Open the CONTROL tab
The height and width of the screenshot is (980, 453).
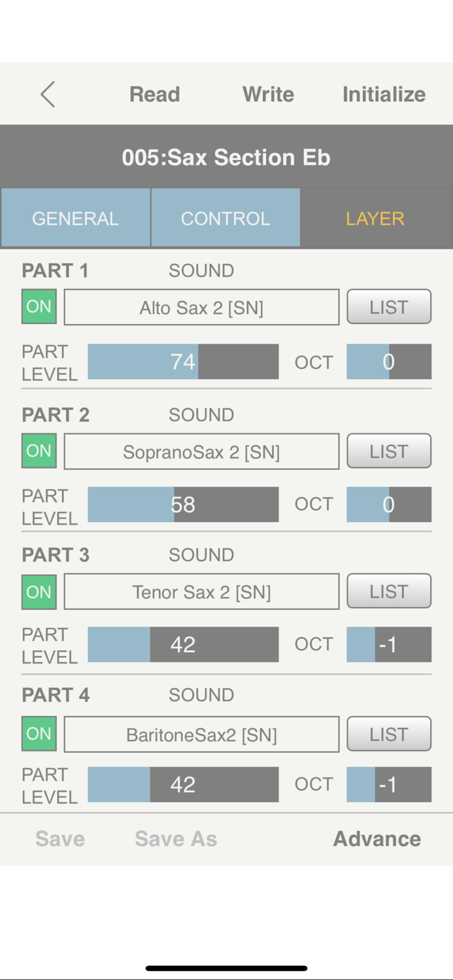tap(226, 218)
